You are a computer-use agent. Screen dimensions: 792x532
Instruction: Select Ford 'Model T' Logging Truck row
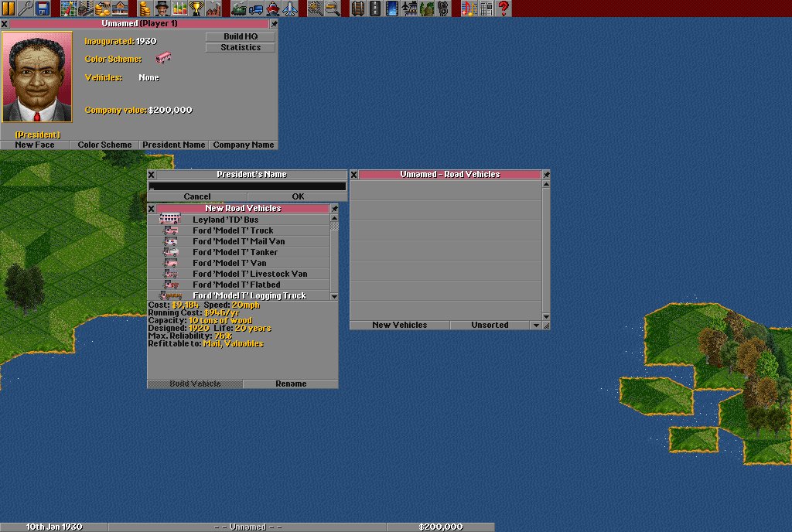238,296
